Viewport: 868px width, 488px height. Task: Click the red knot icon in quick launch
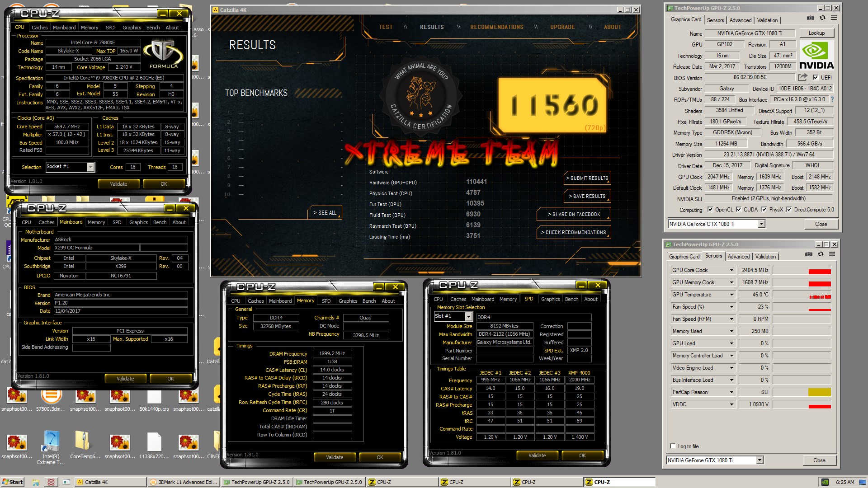[51, 482]
